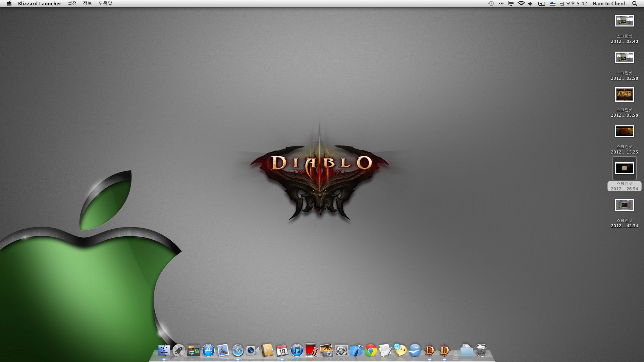This screenshot has width=644, height=362.
Task: Open iCal calendar showing 18
Action: click(282, 350)
